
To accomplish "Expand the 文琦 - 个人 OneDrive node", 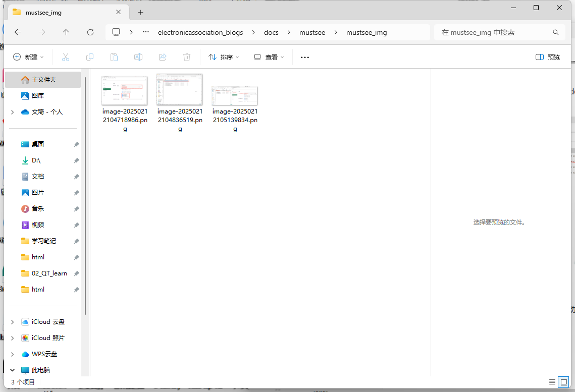I will [x=13, y=111].
